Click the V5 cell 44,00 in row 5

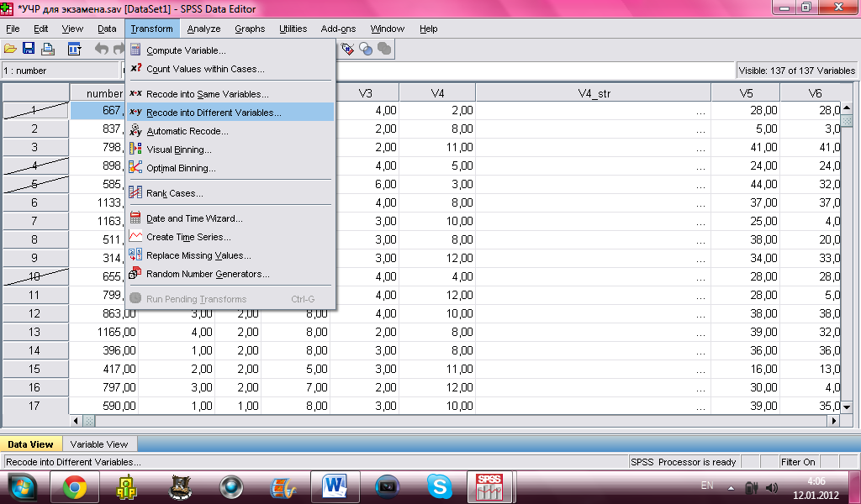pyautogui.click(x=746, y=184)
